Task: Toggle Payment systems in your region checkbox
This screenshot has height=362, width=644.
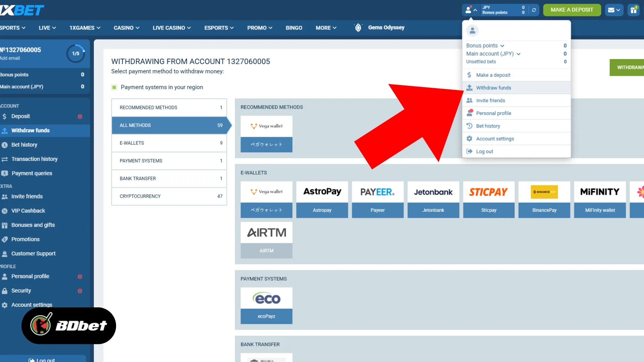Action: [x=114, y=87]
